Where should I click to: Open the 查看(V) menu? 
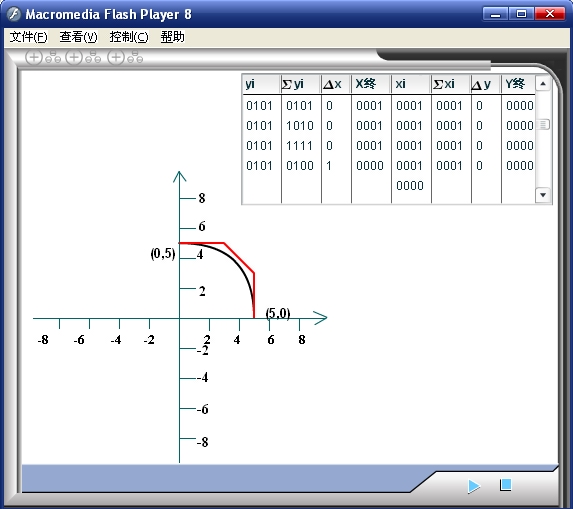coord(78,37)
